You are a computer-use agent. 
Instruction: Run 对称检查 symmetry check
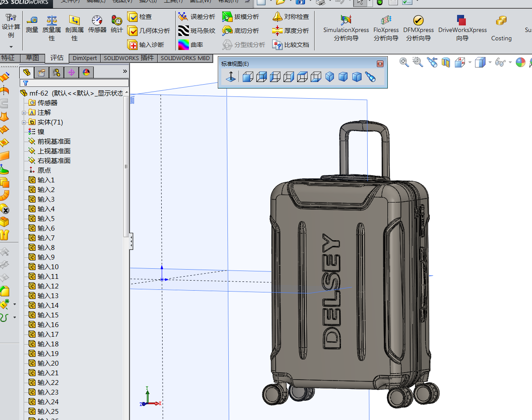pos(291,17)
